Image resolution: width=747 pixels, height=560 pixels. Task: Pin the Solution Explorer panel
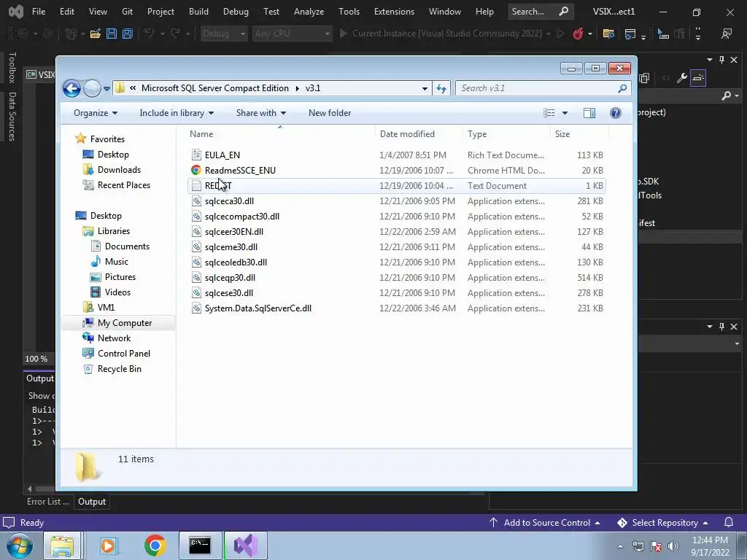click(721, 60)
